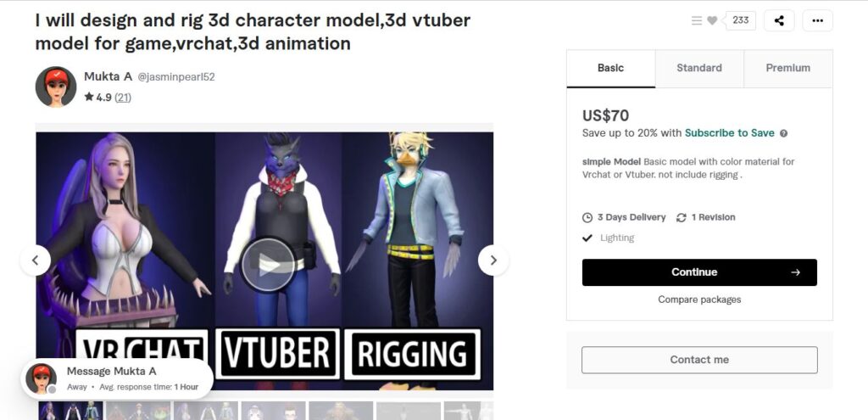Click the black Continue button

[x=699, y=272]
